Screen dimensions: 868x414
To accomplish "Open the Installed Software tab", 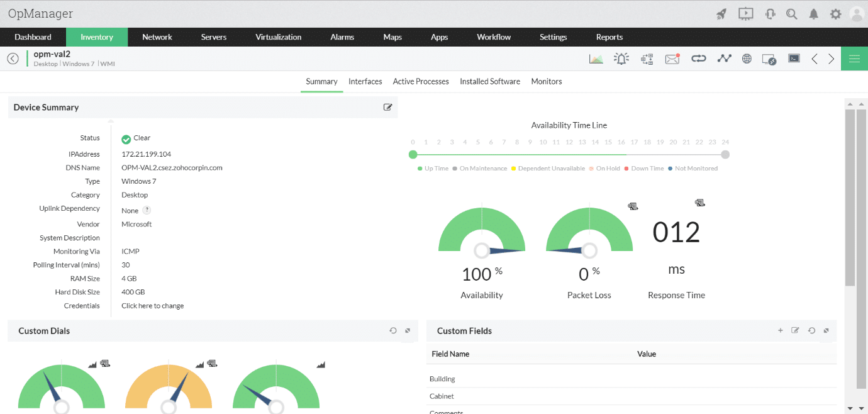I will (490, 81).
